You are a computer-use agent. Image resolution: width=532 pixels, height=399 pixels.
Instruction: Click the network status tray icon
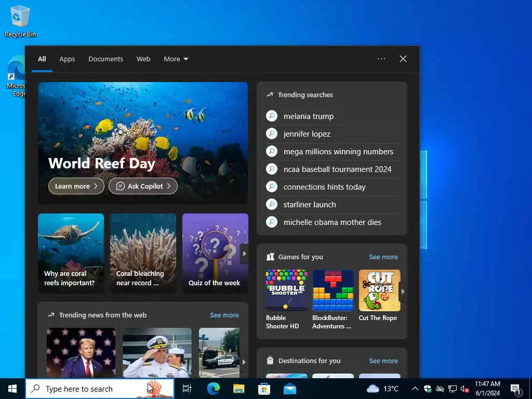[453, 389]
